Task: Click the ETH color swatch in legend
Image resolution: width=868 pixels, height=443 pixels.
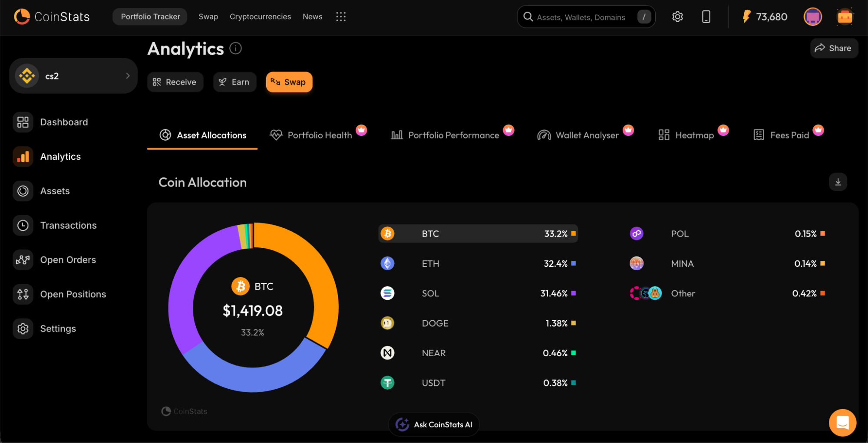Action: tap(574, 263)
